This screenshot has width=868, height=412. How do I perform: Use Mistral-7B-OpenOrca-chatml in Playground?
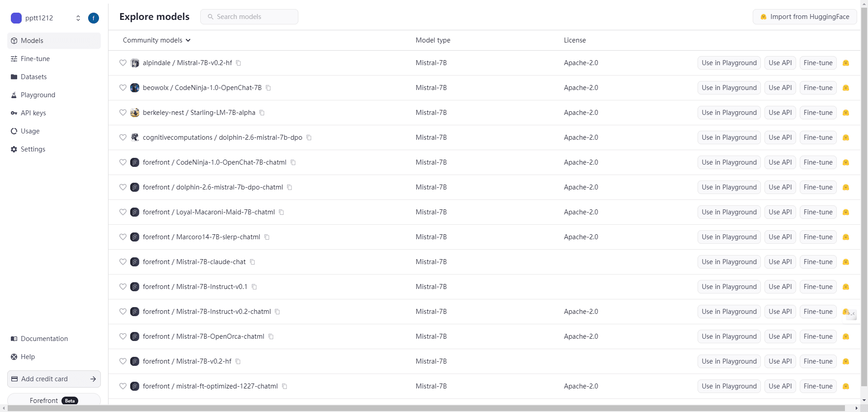[729, 336]
